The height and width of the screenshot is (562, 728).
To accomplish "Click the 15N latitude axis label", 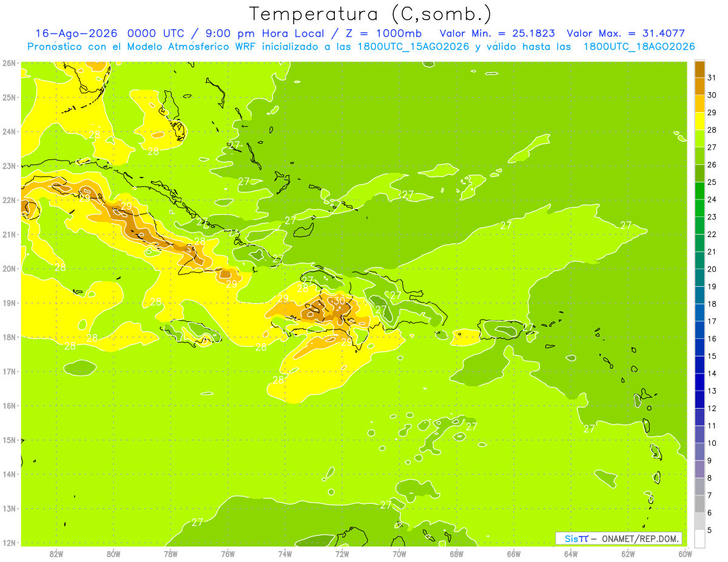I will (x=8, y=440).
